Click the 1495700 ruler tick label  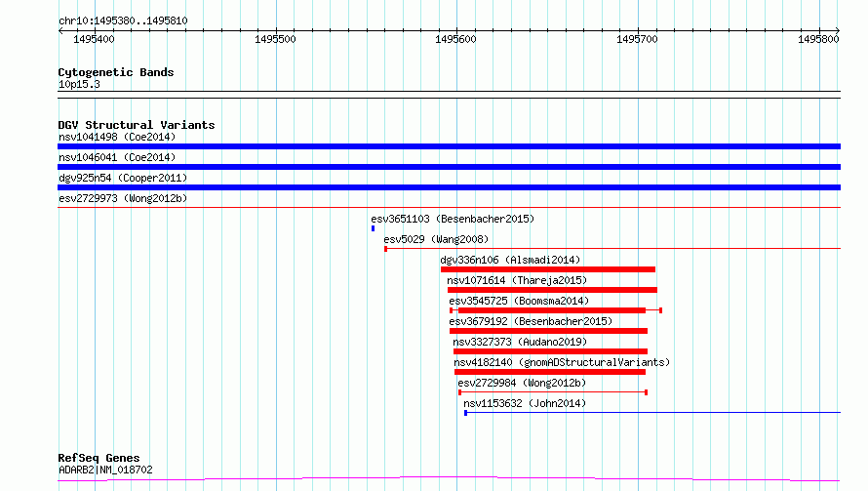pos(637,39)
